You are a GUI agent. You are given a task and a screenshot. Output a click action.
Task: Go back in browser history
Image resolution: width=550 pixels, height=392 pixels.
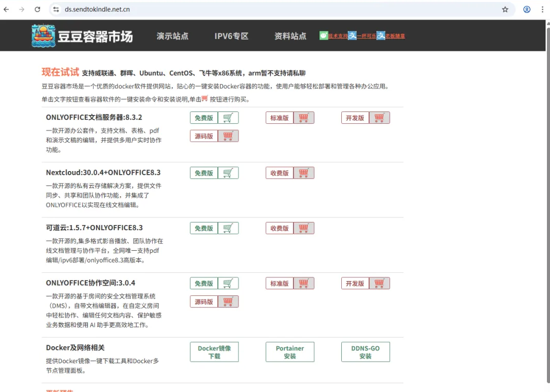[6, 9]
